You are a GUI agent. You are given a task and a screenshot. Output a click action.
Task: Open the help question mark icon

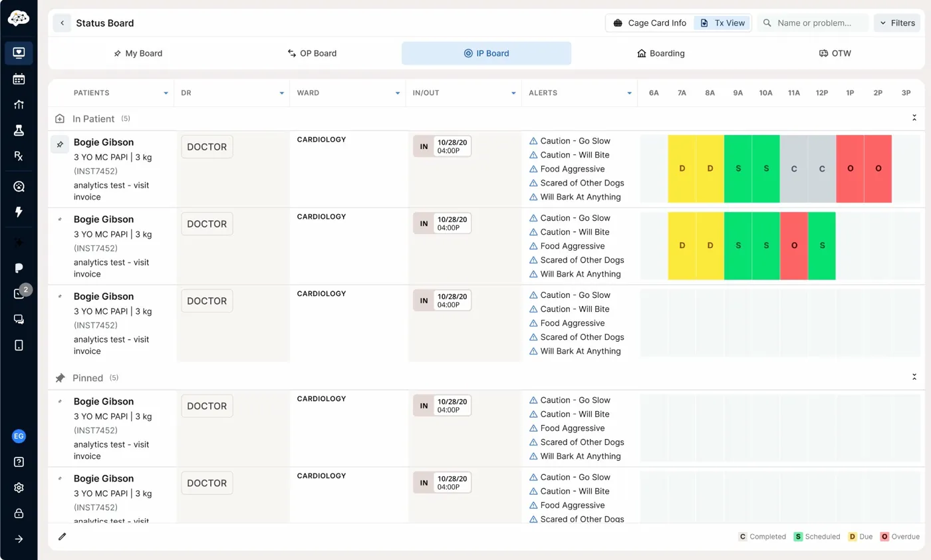pyautogui.click(x=19, y=462)
